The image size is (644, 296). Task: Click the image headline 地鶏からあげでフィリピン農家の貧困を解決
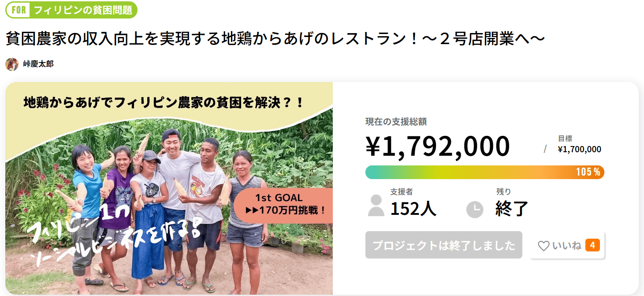(164, 103)
